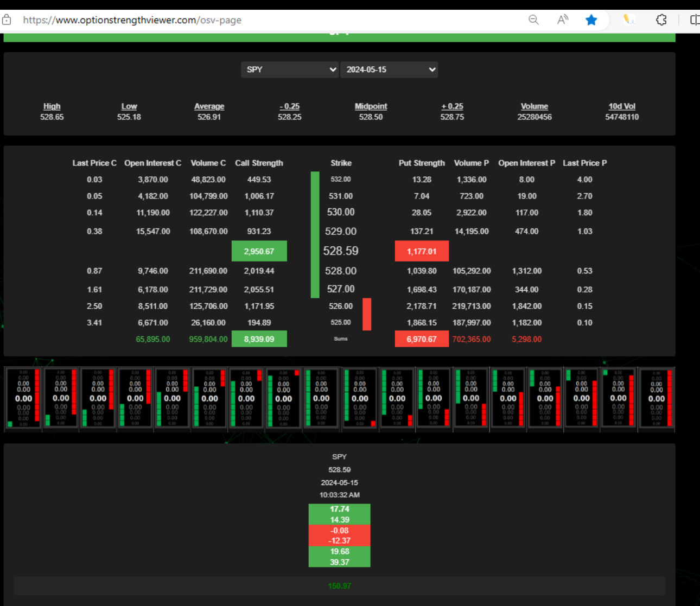The image size is (700, 606).
Task: Click the Volume header link
Action: click(x=534, y=106)
